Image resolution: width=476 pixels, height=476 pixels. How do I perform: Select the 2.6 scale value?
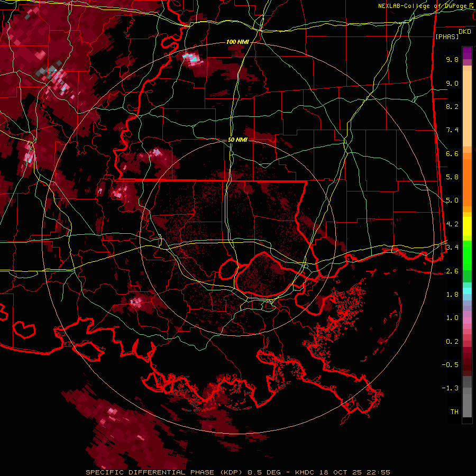click(452, 271)
